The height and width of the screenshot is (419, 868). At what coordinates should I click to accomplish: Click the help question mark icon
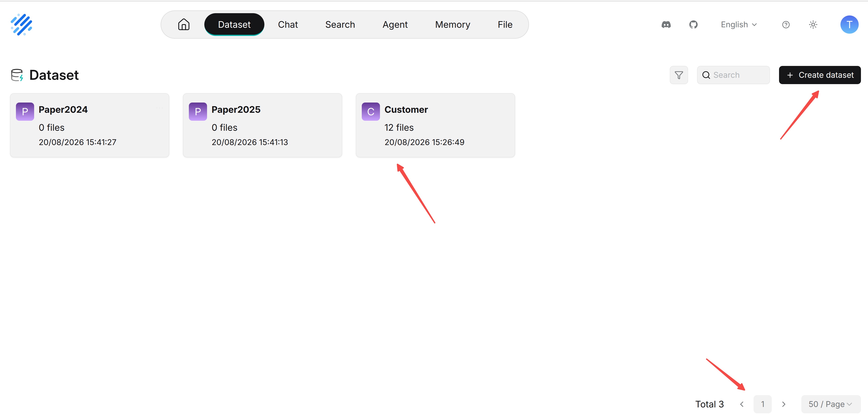coord(785,25)
